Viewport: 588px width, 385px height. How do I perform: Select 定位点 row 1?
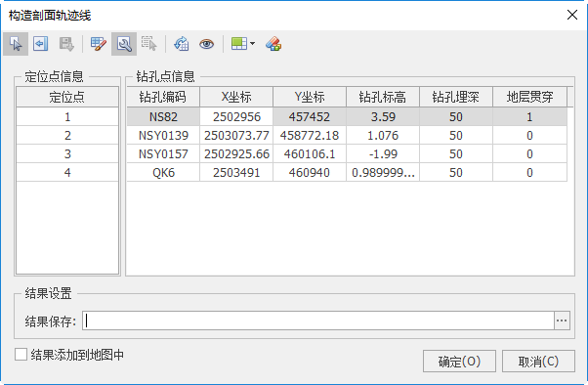click(67, 116)
